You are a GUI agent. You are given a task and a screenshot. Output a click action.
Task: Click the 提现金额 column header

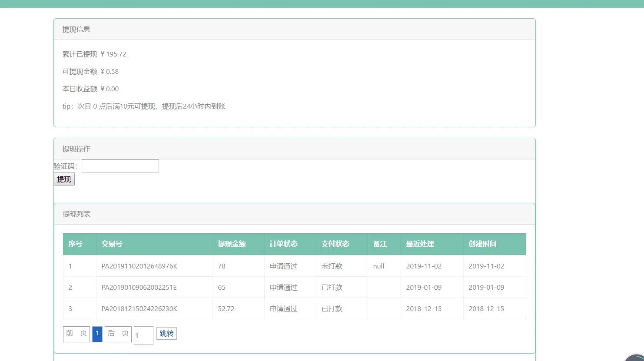[x=232, y=244]
